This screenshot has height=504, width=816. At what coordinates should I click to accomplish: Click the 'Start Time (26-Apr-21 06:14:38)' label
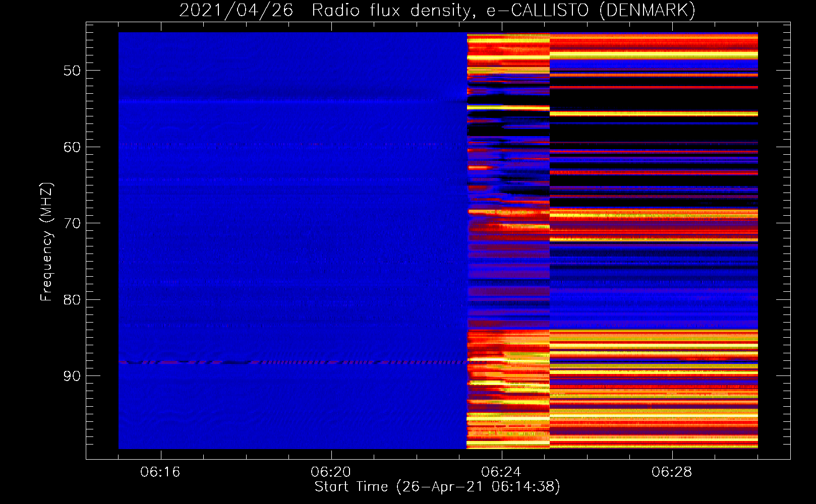437,487
